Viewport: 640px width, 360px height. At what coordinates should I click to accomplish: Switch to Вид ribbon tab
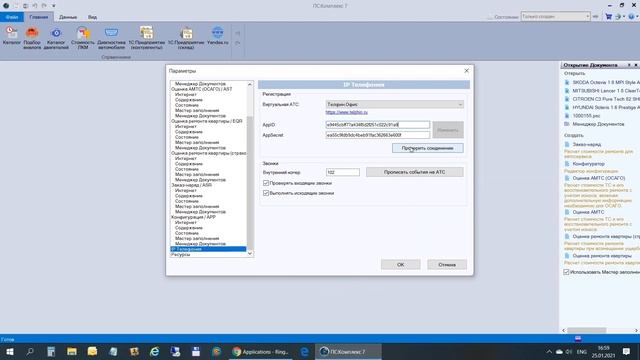pos(92,17)
